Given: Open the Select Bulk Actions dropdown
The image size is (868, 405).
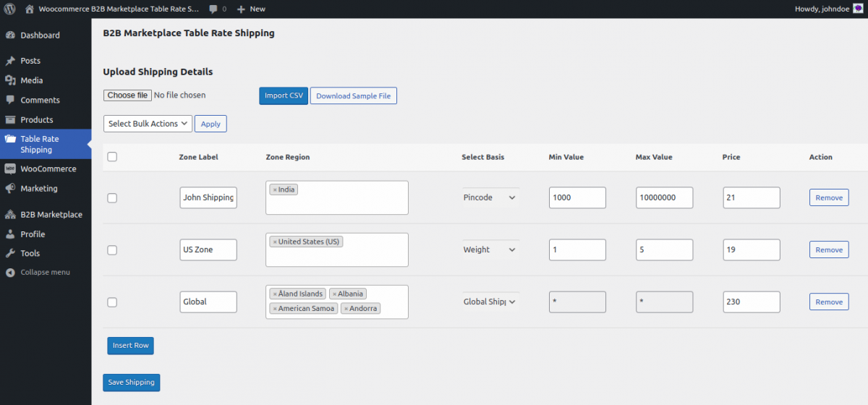Looking at the screenshot, I should (148, 124).
